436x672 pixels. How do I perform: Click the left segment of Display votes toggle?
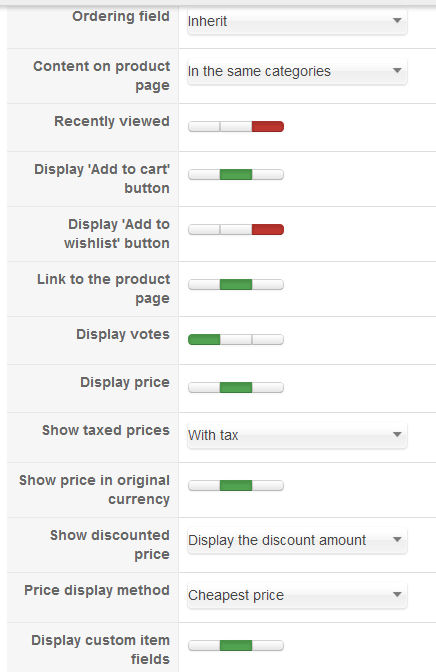pos(204,339)
